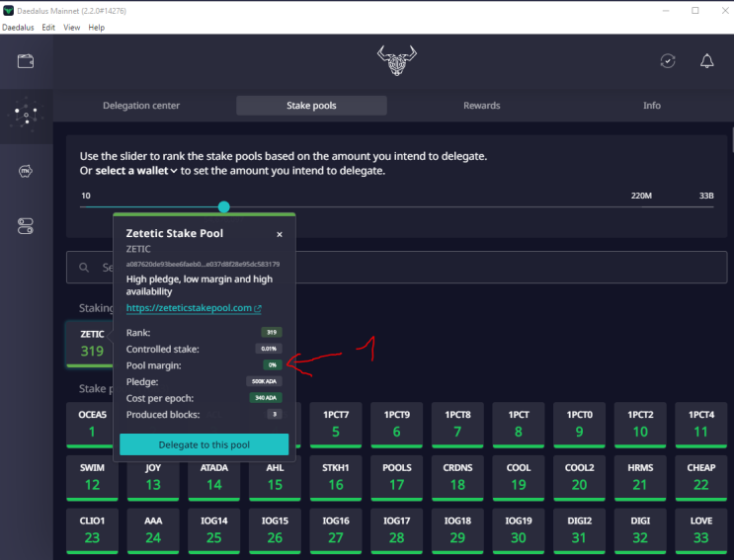Viewport: 734px width, 560px height.
Task: Click the magnifier search icon
Action: tap(84, 267)
